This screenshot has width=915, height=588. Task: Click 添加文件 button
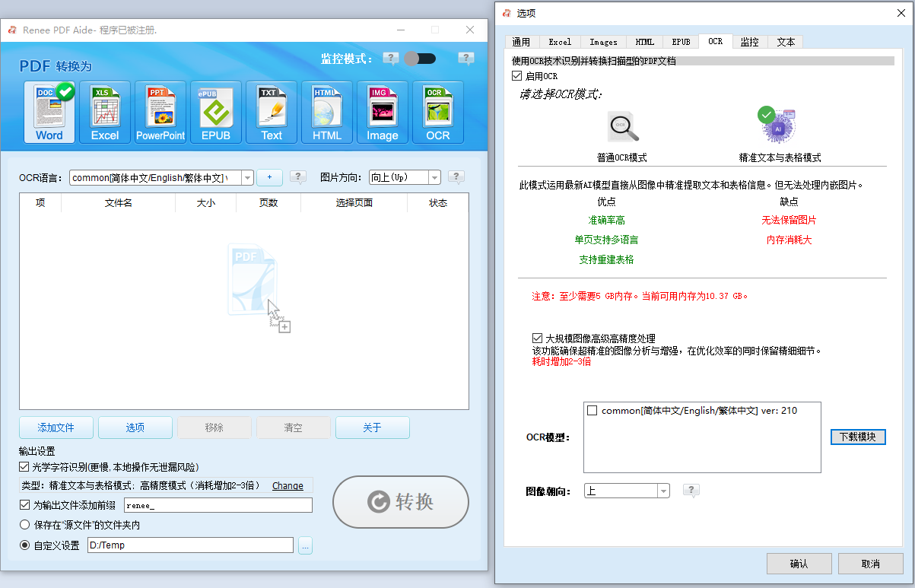56,427
